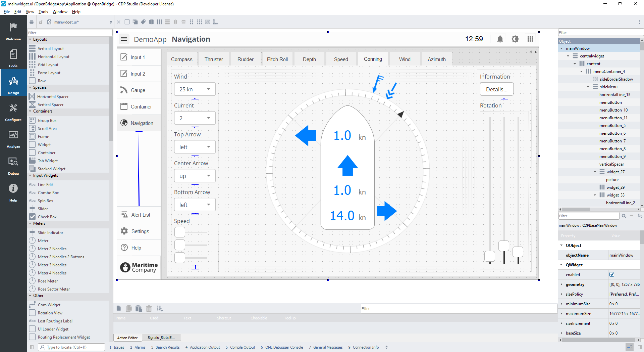Collapse the centralwidget tree item
The image size is (644, 352).
(x=568, y=56)
